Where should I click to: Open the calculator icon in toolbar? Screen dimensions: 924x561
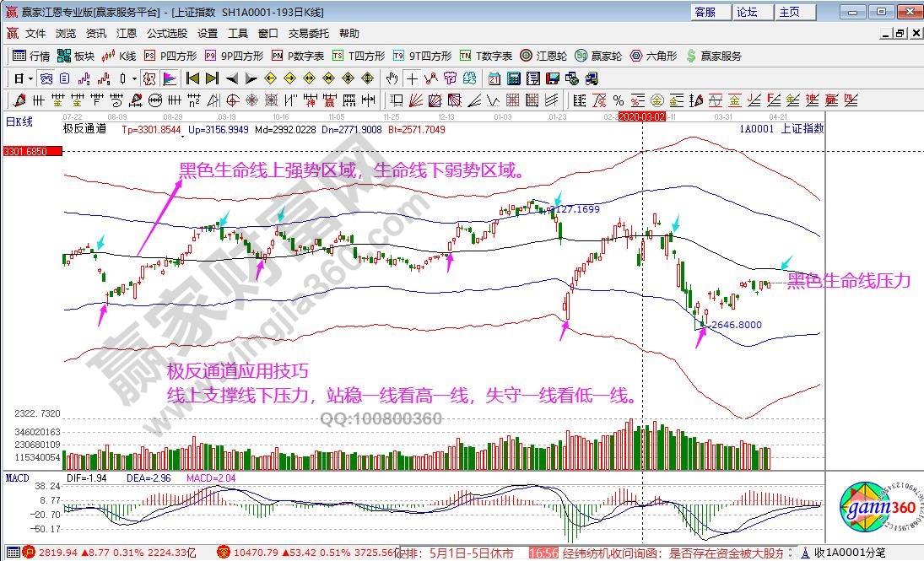(x=513, y=78)
